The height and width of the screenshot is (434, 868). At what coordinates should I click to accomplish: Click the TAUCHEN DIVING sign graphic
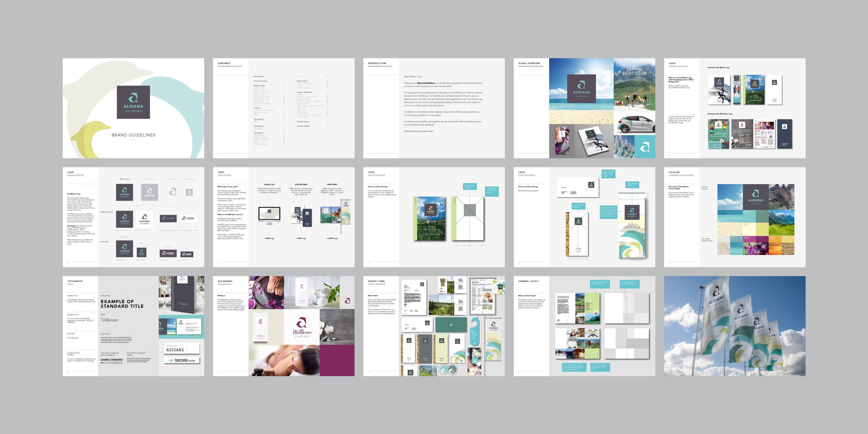click(182, 360)
